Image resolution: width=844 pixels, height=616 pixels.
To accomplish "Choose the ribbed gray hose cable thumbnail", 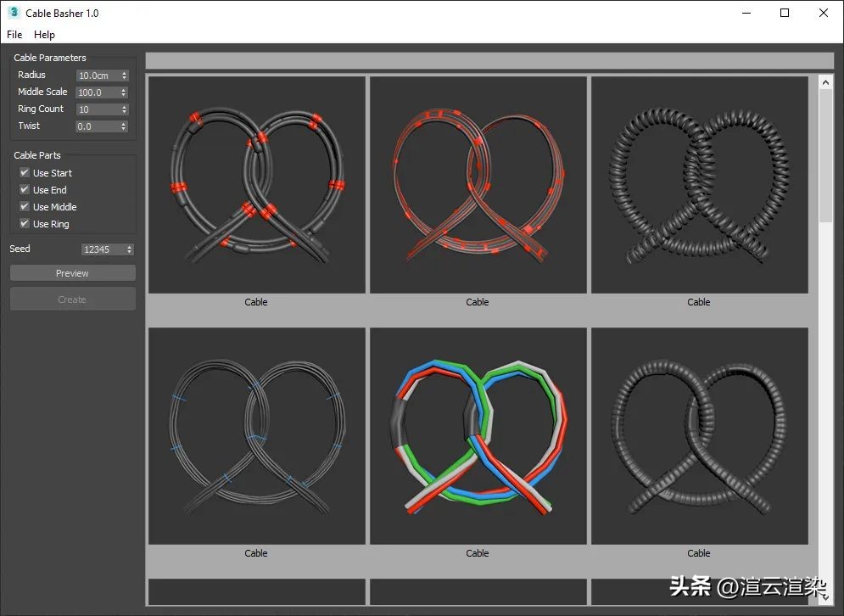I will (699, 436).
